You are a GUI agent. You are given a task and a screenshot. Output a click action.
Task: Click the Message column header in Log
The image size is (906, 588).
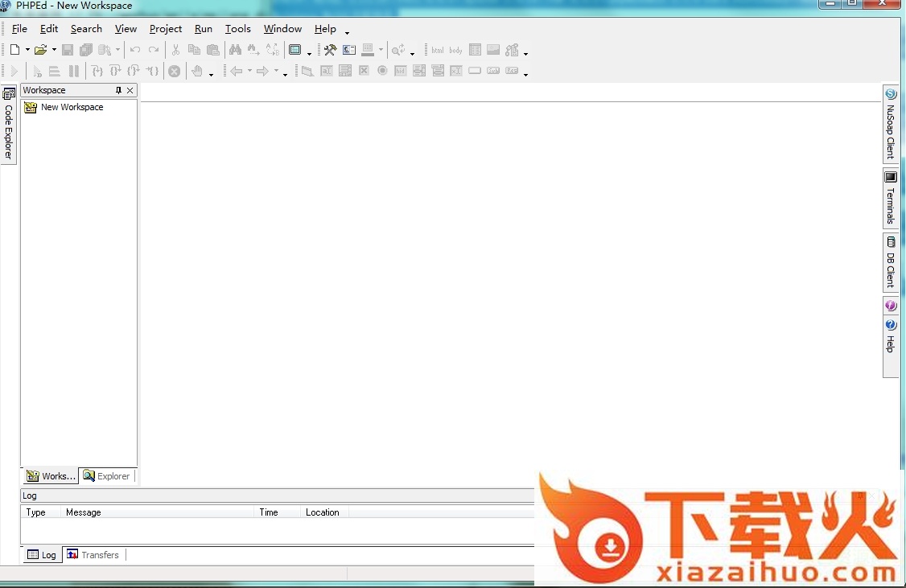pyautogui.click(x=84, y=512)
